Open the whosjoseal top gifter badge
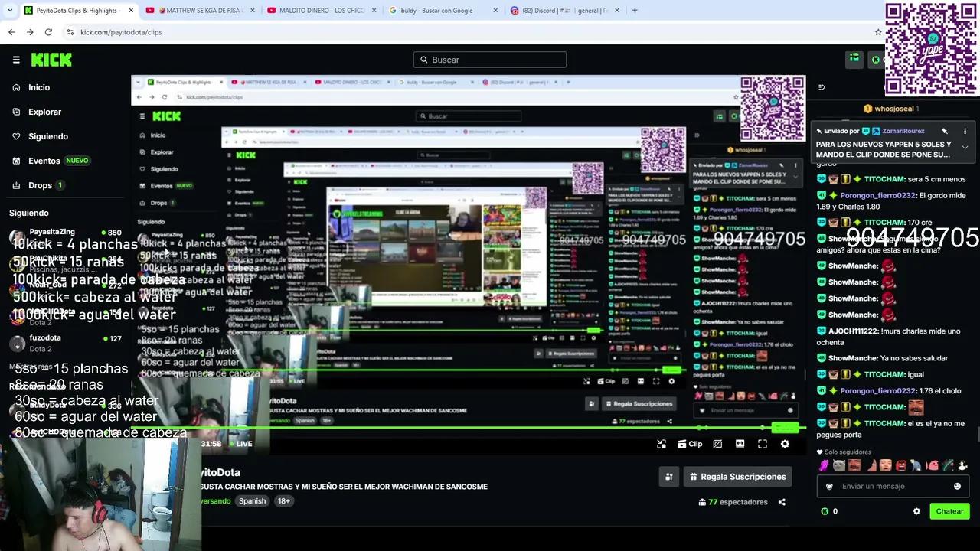The image size is (980, 551). (891, 109)
